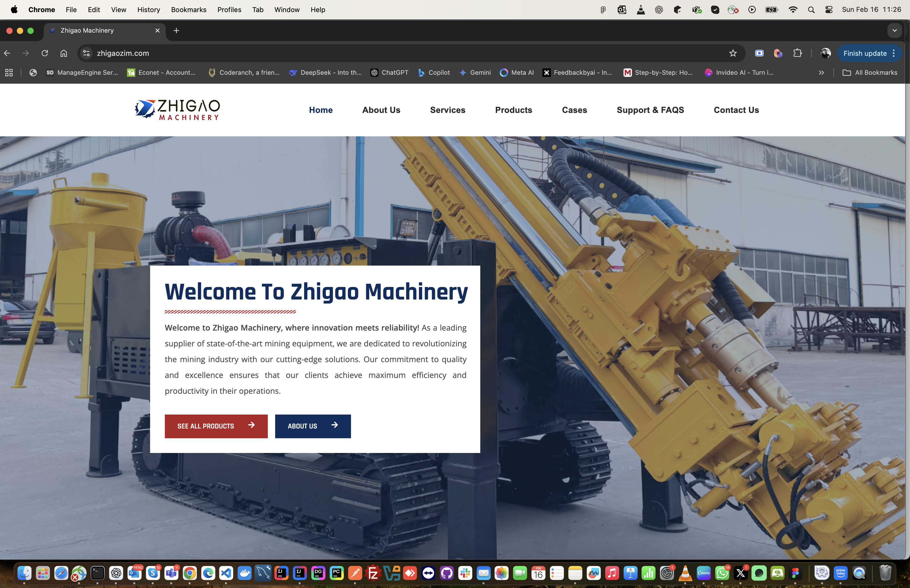Open the apps grid in bookmarks bar
The height and width of the screenshot is (588, 910).
click(9, 73)
